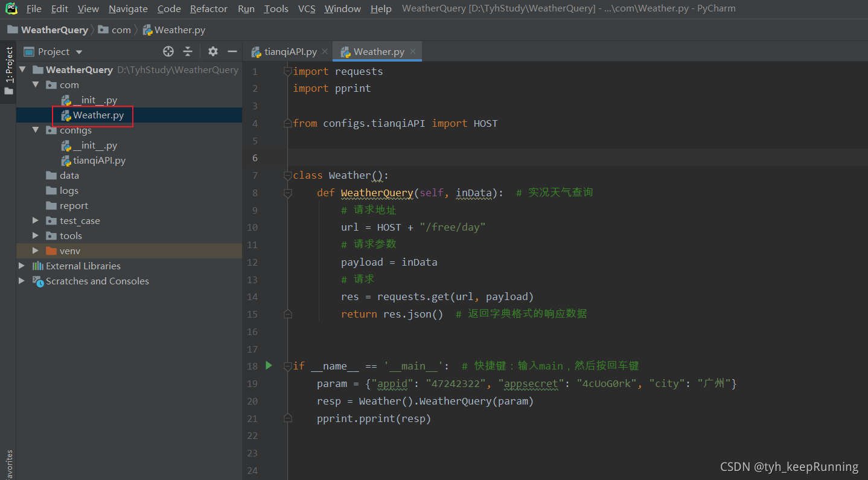Screen dimensions: 868x480
Task: Open the Run menu
Action: tap(246, 8)
